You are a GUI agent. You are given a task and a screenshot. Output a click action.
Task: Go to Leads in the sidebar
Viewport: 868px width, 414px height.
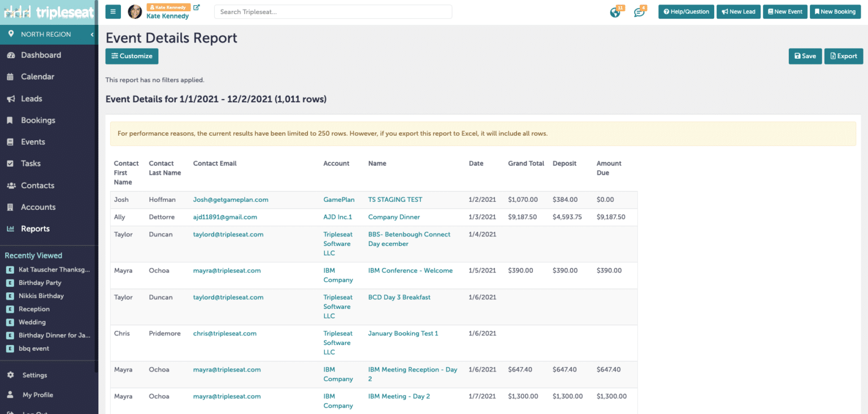[x=31, y=98]
